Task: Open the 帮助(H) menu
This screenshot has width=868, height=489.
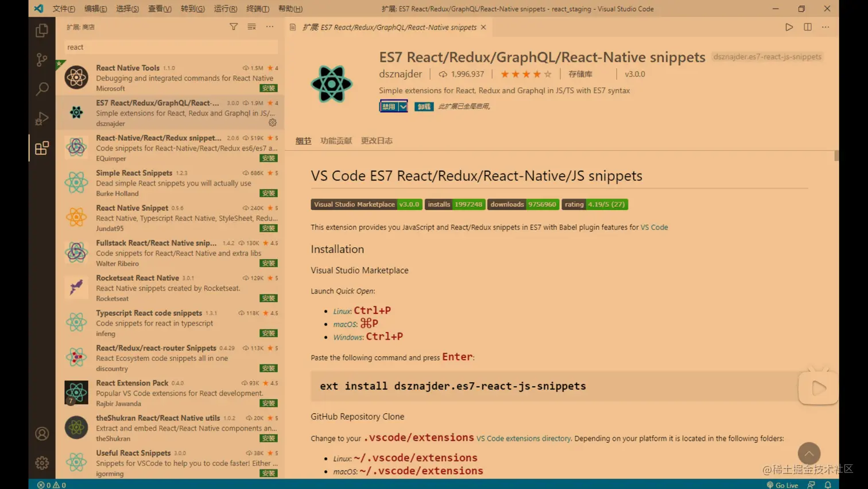Action: point(290,9)
